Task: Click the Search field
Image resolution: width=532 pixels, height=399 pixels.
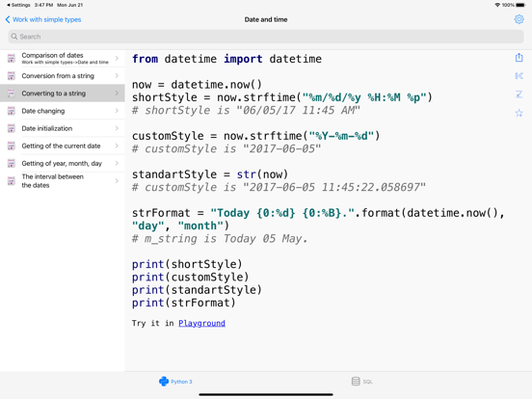Action: (266, 37)
